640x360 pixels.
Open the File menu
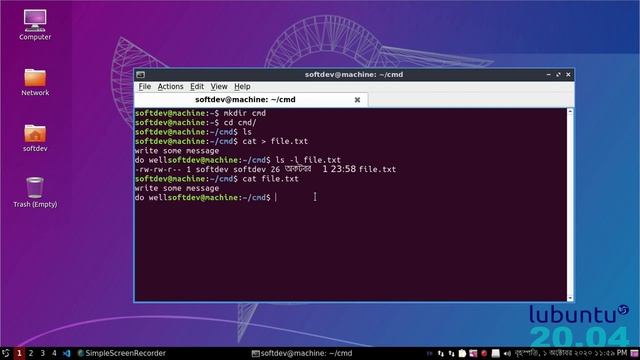click(x=144, y=87)
